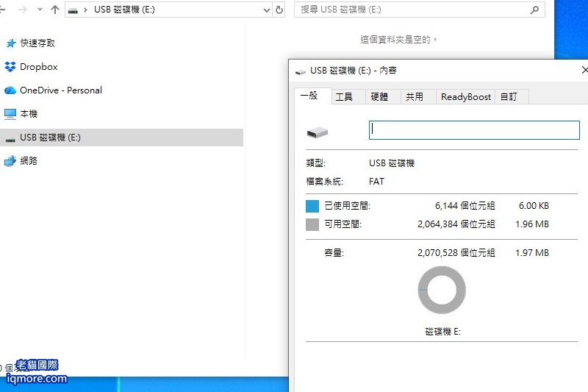Image resolution: width=588 pixels, height=392 pixels.
Task: Select USB 磁碟機 (E:) in navigation pane
Action: coord(121,138)
